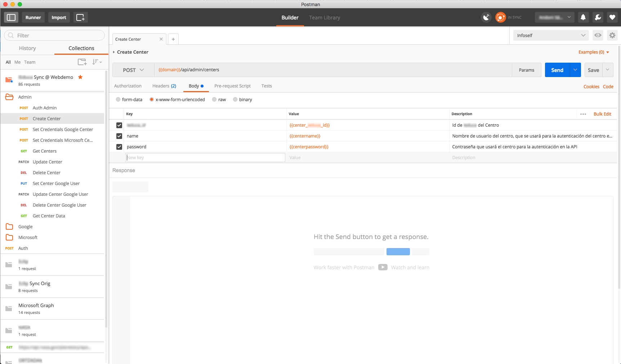Image resolution: width=621 pixels, height=364 pixels.
Task: Open Microsoft Graph collection
Action: click(x=52, y=309)
